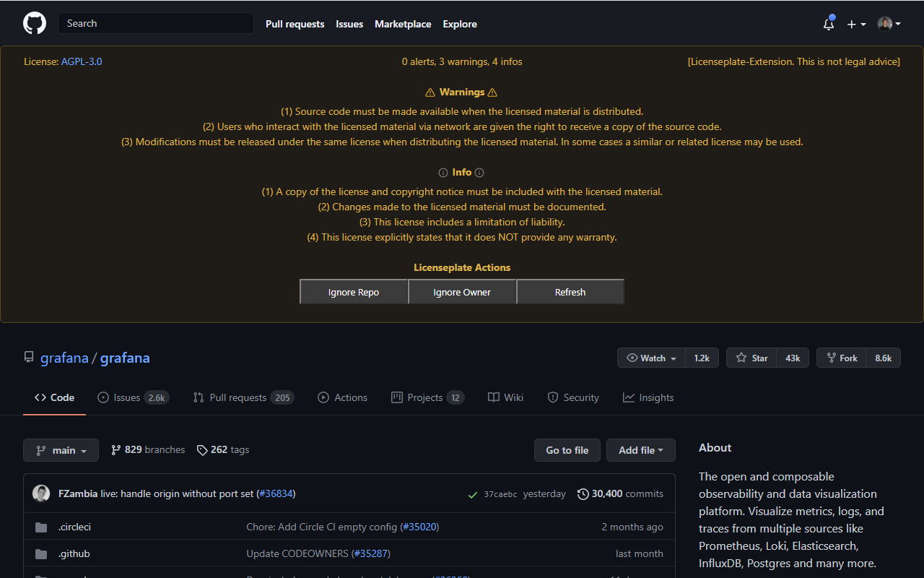This screenshot has height=578, width=924.
Task: Switch to the Insights tab
Action: point(648,397)
